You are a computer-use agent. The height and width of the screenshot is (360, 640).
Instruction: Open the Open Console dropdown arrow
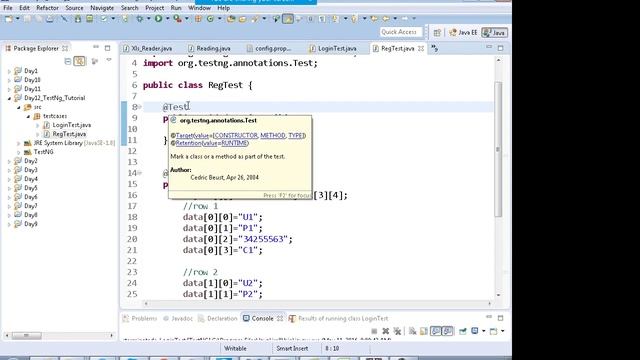click(x=502, y=331)
